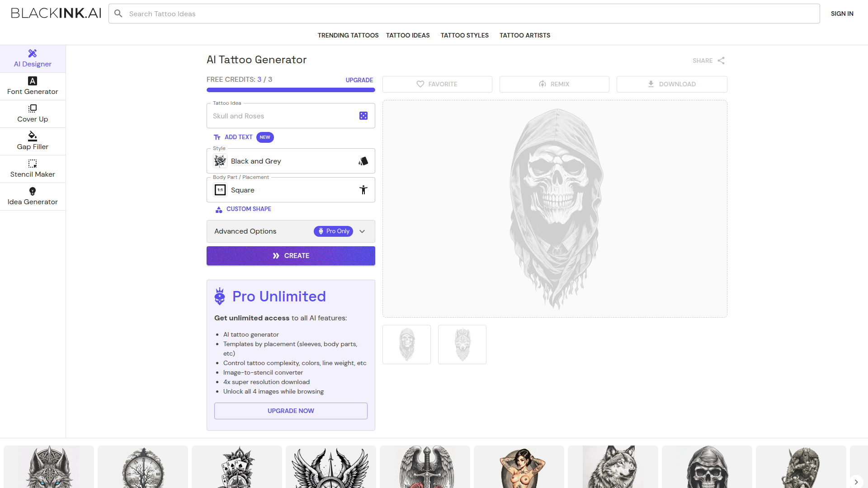Click the Share icon
The width and height of the screenshot is (868, 488).
tap(721, 61)
